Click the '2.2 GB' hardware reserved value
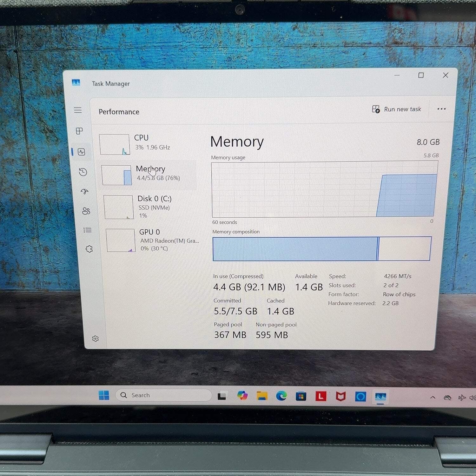This screenshot has height=476, width=476. pos(390,303)
